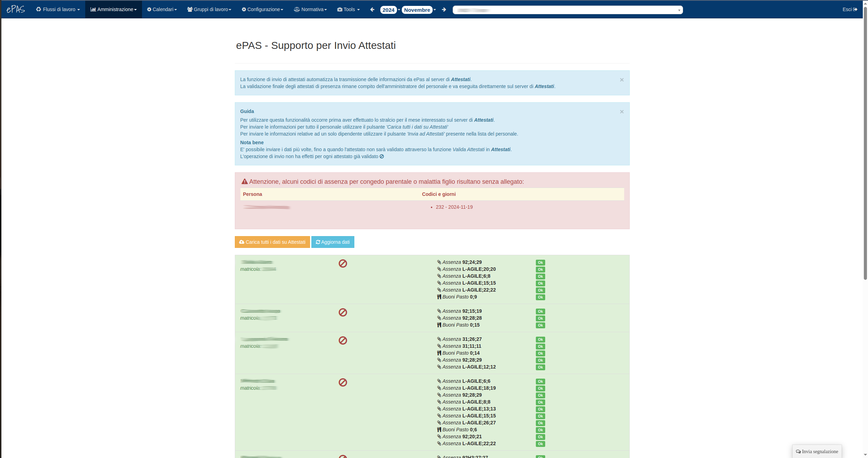Go to next month with right arrow
The height and width of the screenshot is (458, 868).
444,10
